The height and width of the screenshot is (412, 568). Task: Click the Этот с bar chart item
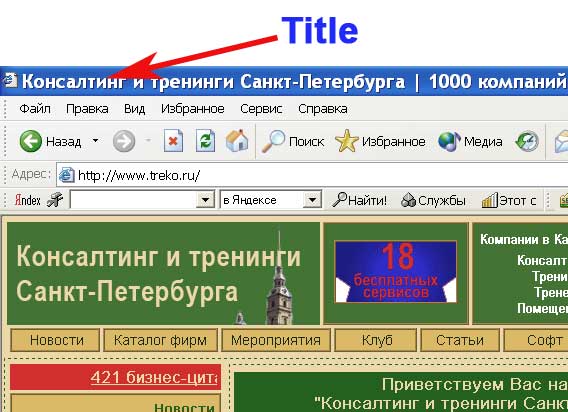tap(509, 200)
